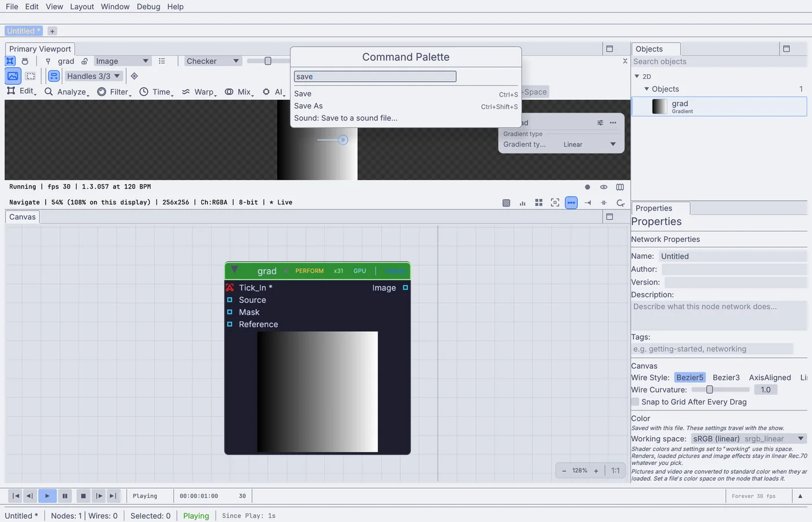The height and width of the screenshot is (522, 812).
Task: Click the Stop playback button
Action: click(83, 496)
